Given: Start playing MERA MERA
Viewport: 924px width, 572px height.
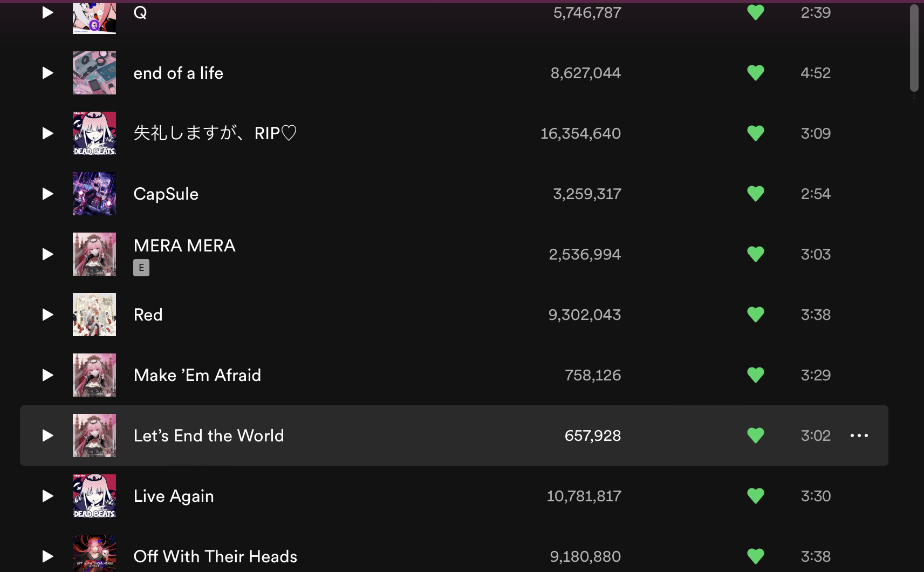Looking at the screenshot, I should click(x=47, y=254).
